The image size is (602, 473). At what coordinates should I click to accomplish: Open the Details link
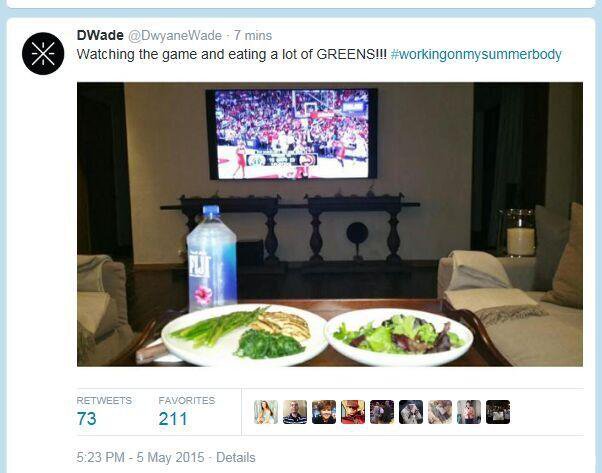coord(235,457)
